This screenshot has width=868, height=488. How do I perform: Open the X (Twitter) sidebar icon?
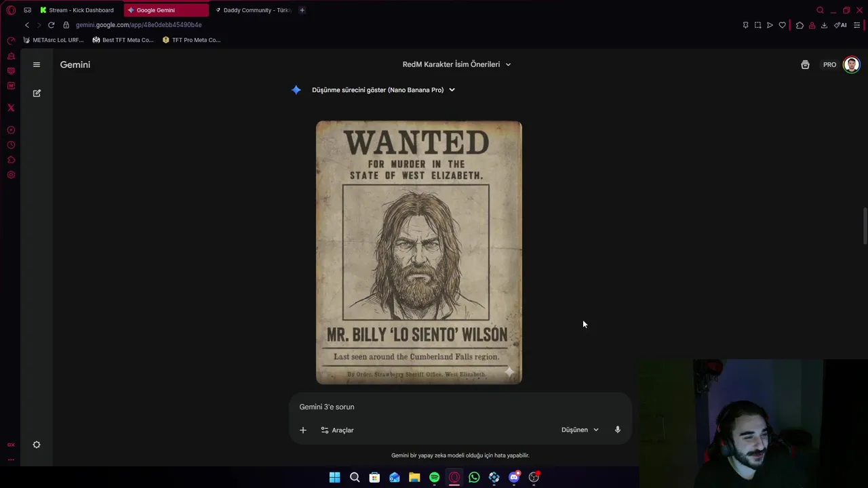pyautogui.click(x=11, y=108)
